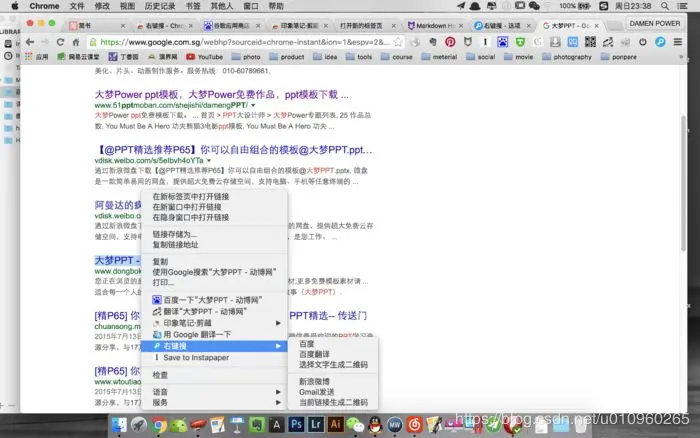Open Google Chrome from the dock
700x438 pixels.
[158, 425]
